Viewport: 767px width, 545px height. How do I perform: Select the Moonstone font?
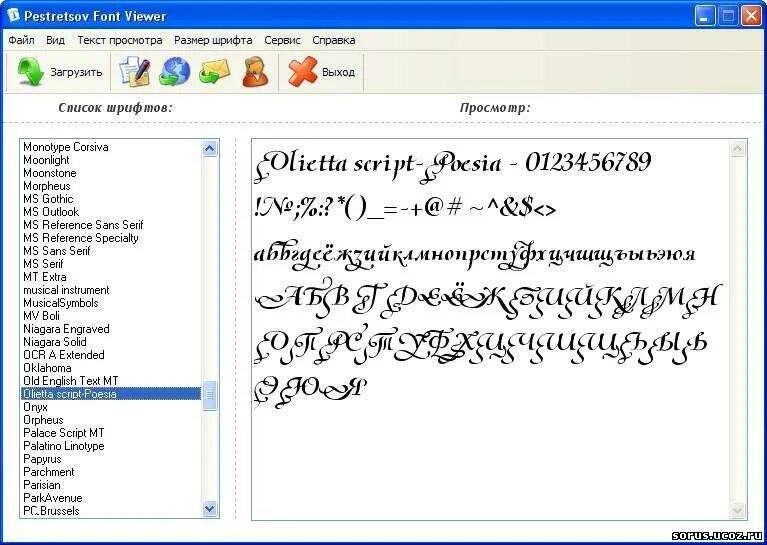coord(111,173)
